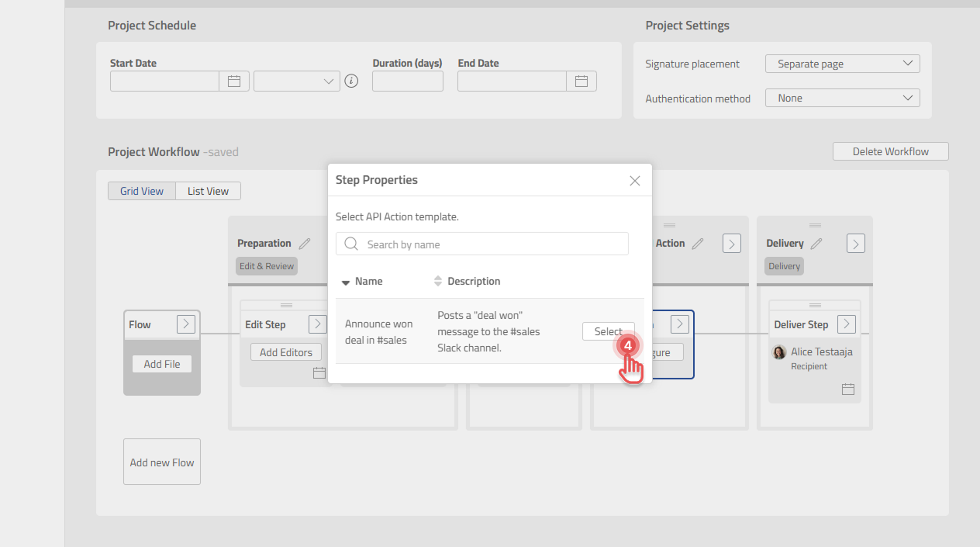Click the Delivery tag under the Delivery heading

click(x=785, y=266)
